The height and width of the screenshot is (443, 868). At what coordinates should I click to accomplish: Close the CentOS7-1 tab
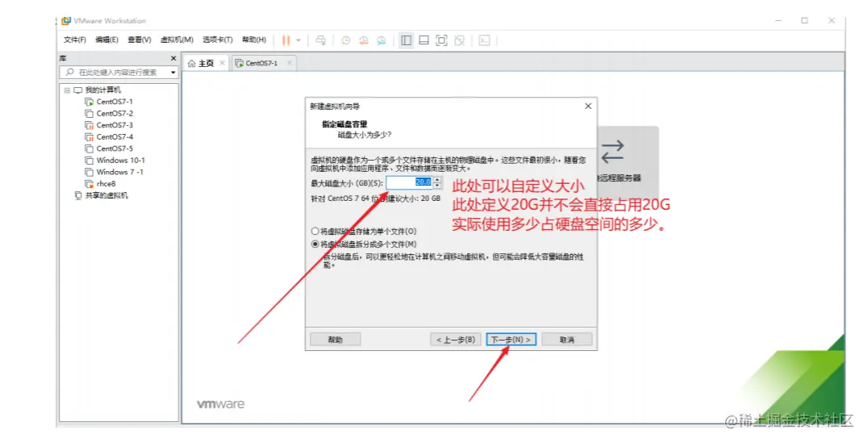pyautogui.click(x=289, y=63)
